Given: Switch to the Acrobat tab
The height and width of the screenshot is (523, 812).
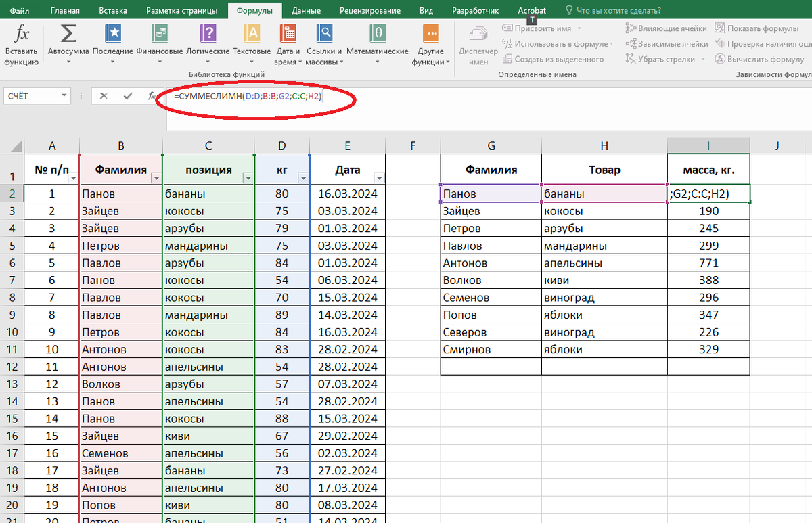Looking at the screenshot, I should [x=532, y=11].
